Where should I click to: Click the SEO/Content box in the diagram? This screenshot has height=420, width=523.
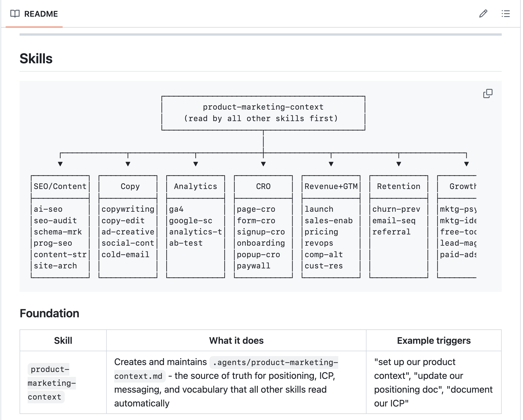pyautogui.click(x=60, y=186)
